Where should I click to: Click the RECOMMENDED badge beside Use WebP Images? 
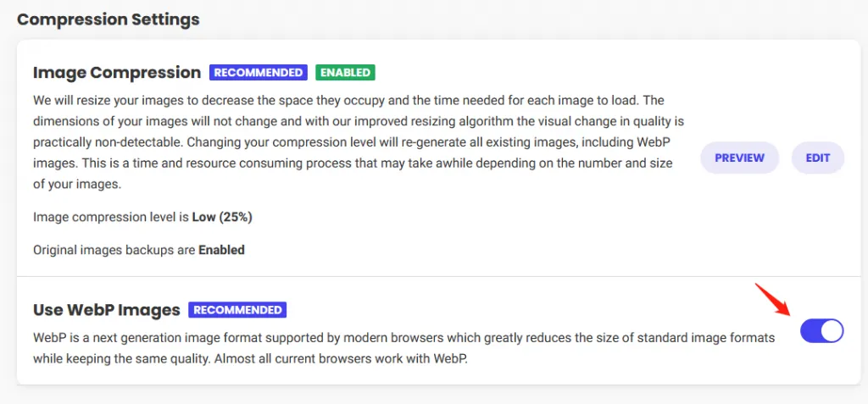(237, 310)
